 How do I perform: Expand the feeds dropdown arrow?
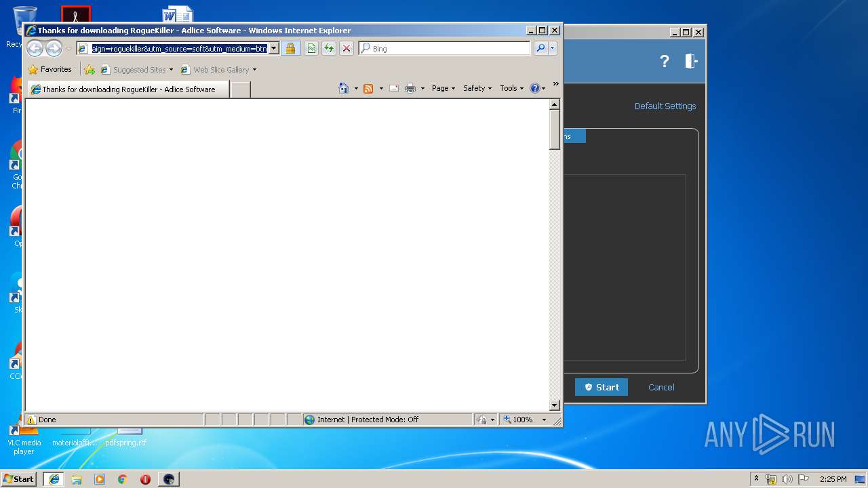coord(381,88)
